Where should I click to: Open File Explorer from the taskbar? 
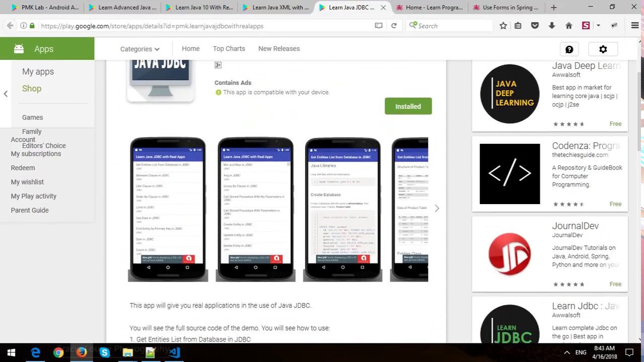pyautogui.click(x=128, y=352)
